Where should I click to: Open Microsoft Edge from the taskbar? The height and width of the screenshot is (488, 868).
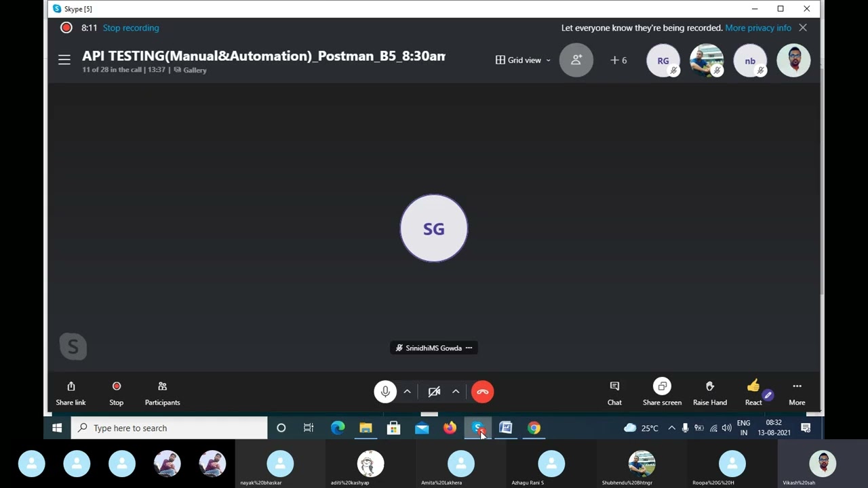coord(338,428)
